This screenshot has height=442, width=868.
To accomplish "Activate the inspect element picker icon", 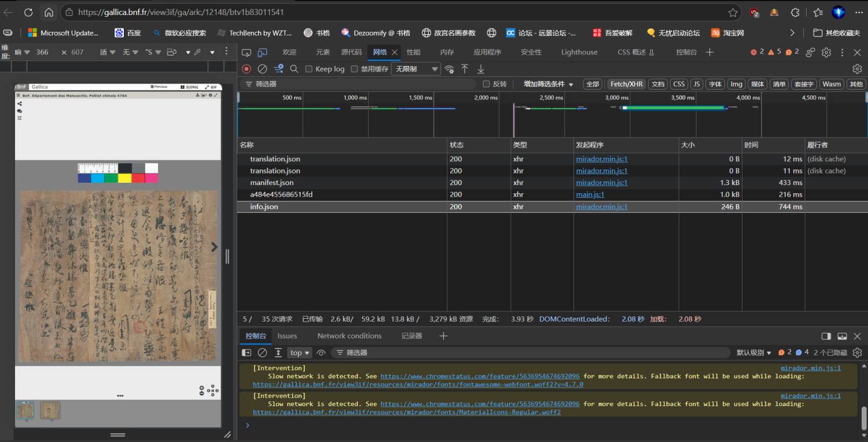I will pos(247,52).
